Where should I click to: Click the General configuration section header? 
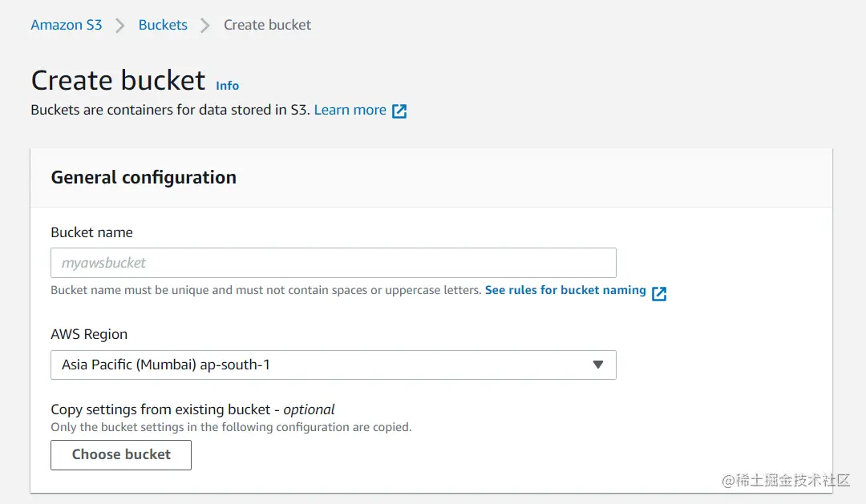143,177
